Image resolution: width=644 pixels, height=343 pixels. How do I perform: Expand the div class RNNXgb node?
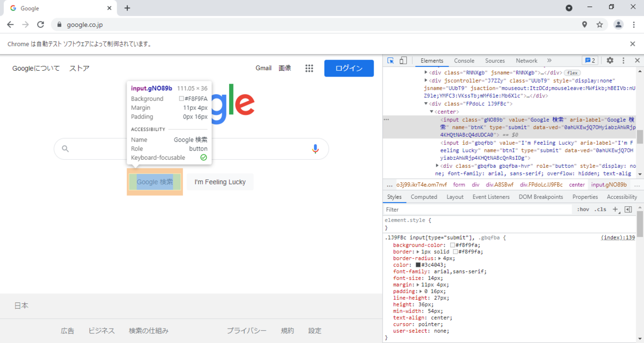(x=426, y=72)
